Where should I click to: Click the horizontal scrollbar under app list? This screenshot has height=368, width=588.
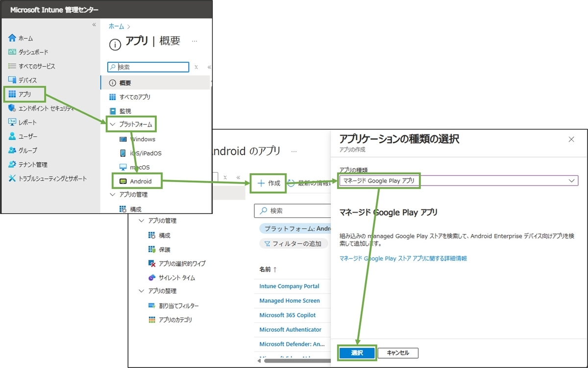[298, 361]
